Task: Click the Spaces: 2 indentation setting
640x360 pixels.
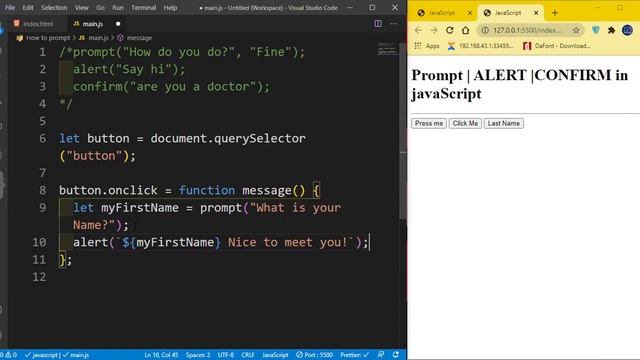Action: coord(198,355)
